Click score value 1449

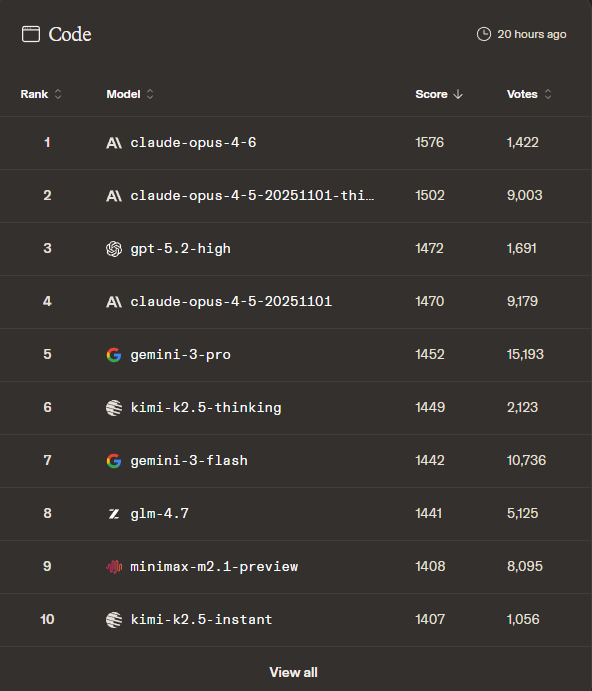click(430, 408)
